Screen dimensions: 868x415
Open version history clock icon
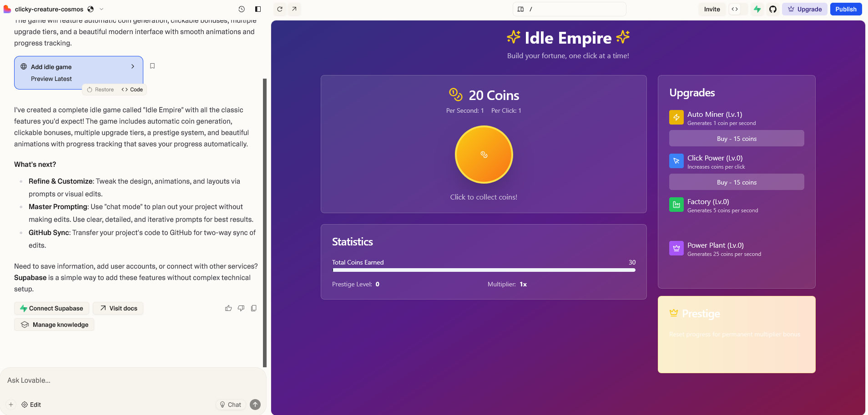coord(242,9)
